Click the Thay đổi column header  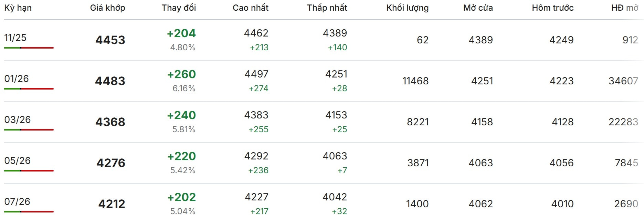(x=179, y=8)
